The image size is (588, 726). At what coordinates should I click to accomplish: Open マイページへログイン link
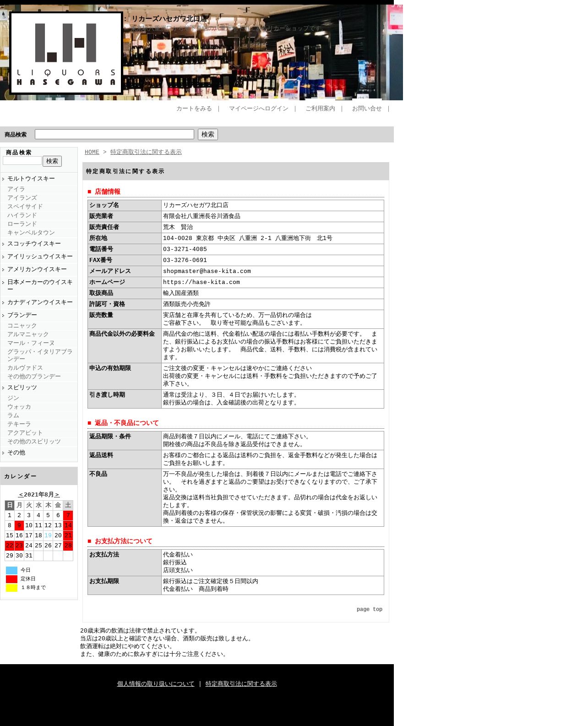click(x=259, y=109)
